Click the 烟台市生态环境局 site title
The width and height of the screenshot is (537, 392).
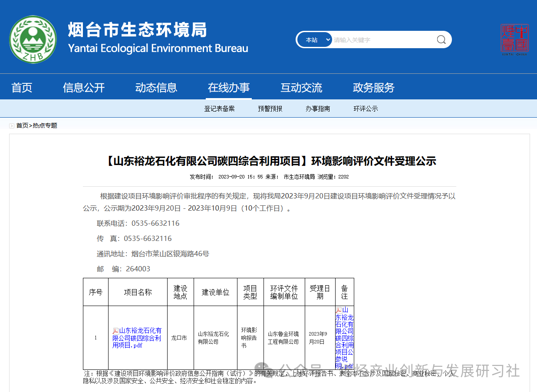138,30
